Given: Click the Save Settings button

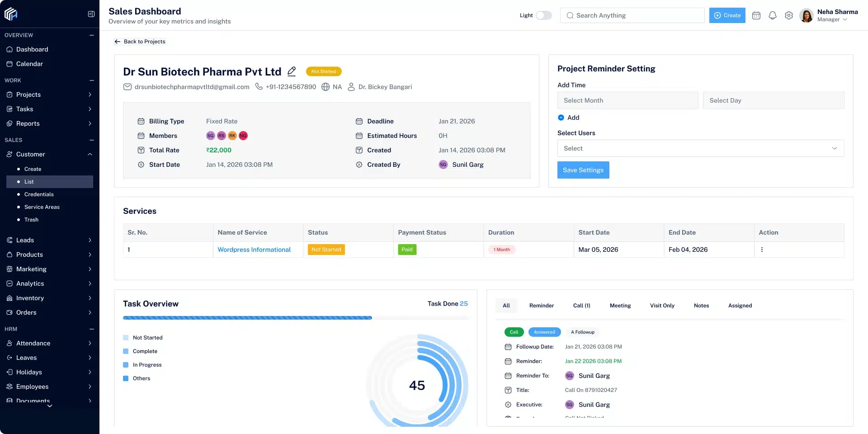Looking at the screenshot, I should 583,170.
